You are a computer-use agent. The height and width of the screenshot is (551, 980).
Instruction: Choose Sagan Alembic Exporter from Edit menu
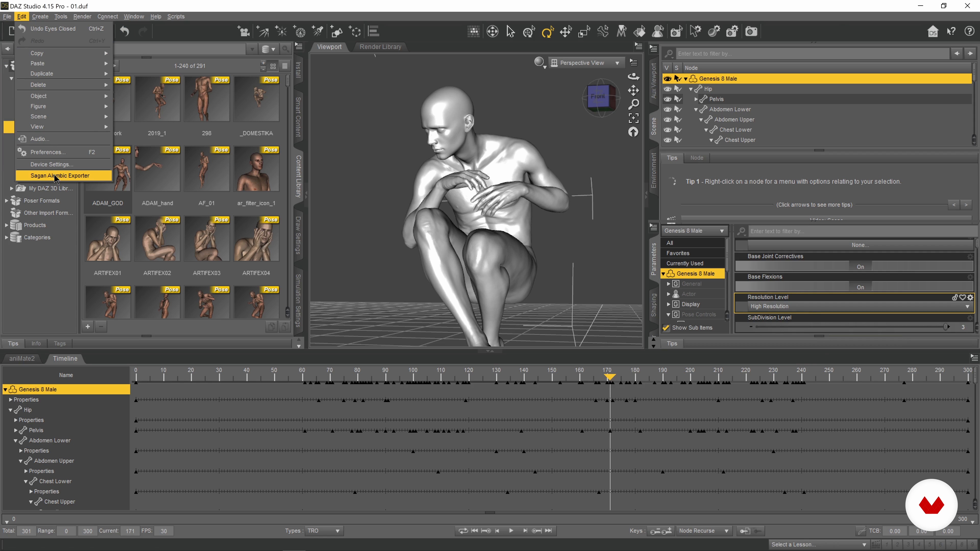tap(64, 176)
